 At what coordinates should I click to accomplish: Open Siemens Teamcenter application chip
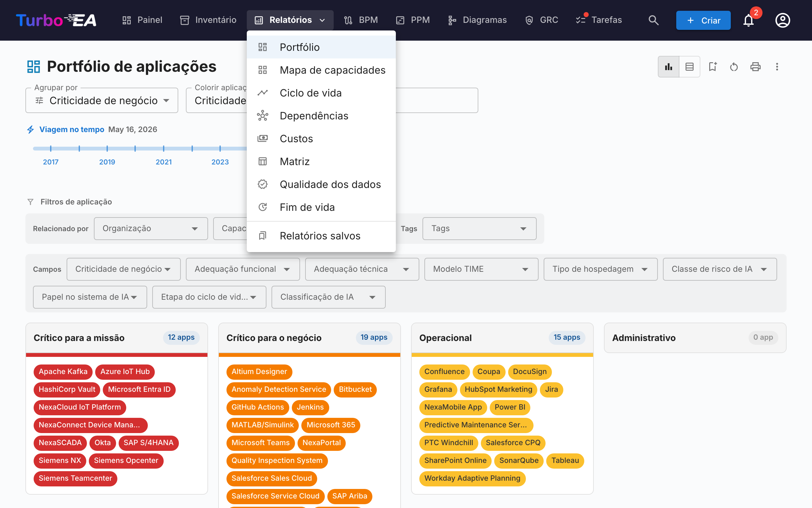[75, 478]
